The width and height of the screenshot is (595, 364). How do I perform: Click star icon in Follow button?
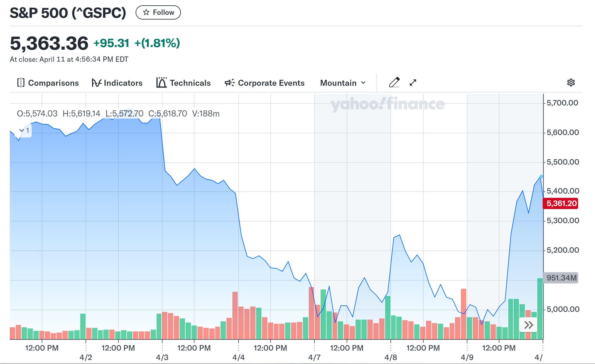(146, 12)
